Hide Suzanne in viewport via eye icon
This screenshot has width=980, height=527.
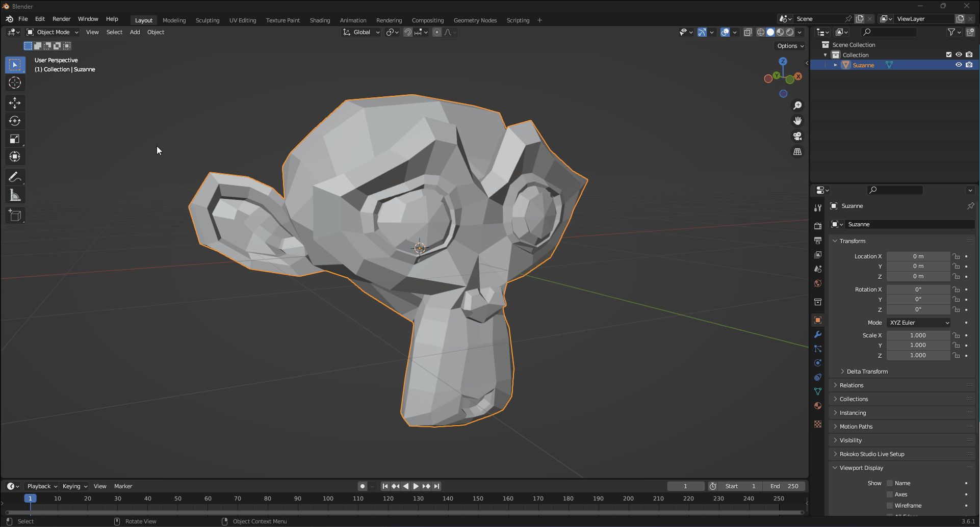click(x=959, y=65)
